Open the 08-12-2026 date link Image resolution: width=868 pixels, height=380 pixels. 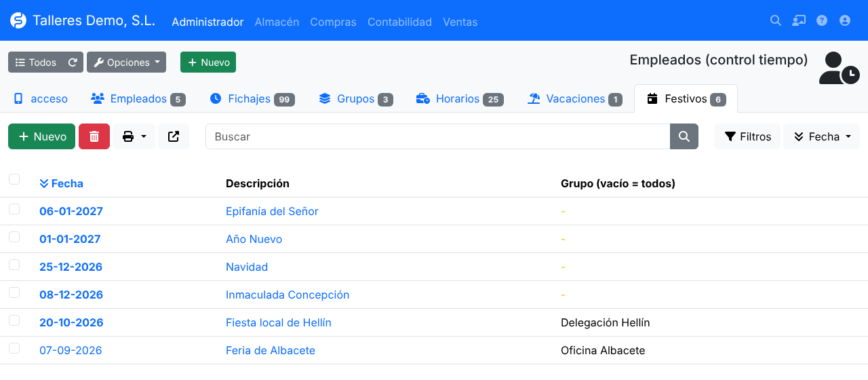pos(71,294)
